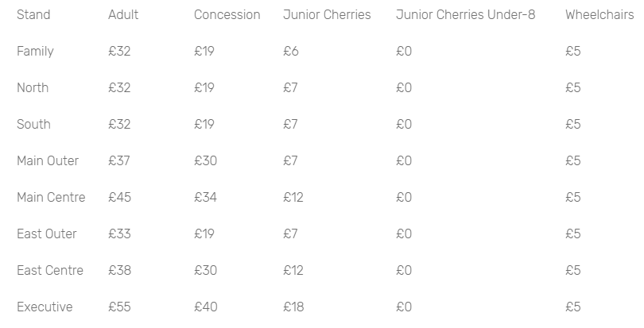Select the £6 Family Junior Cherries price
Image resolution: width=644 pixels, height=328 pixels.
290,52
